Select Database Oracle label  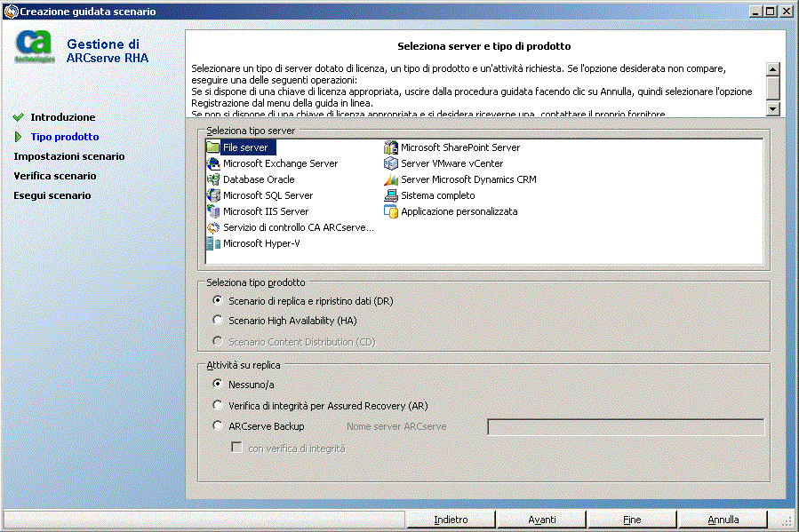[x=259, y=179]
